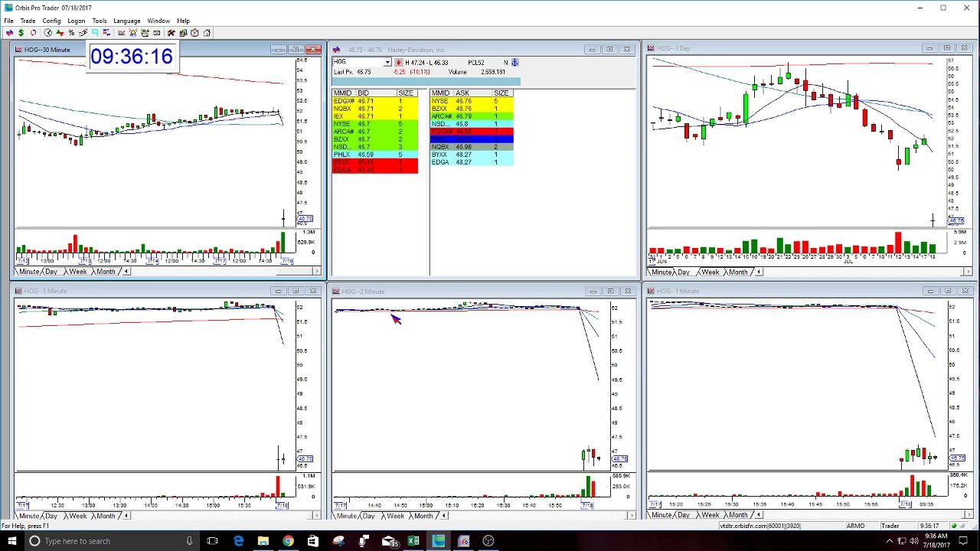This screenshot has width=980, height=551.
Task: Click the Windows taskbar search box
Action: point(112,541)
